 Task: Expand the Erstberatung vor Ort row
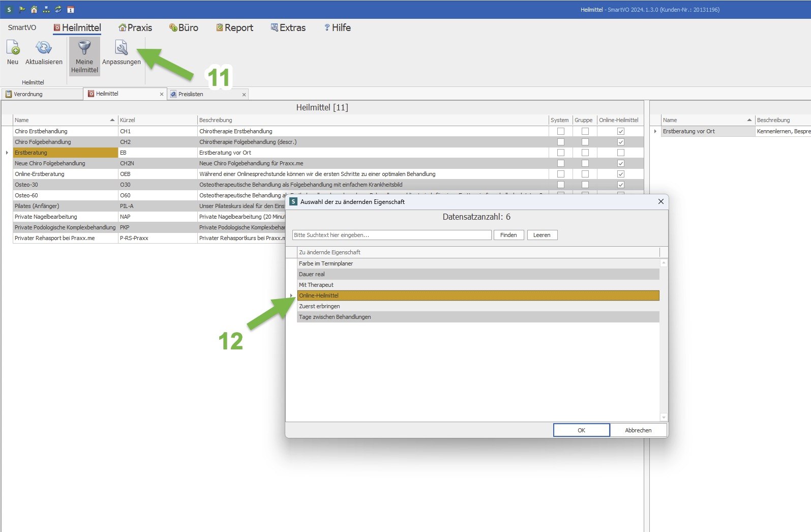click(655, 131)
